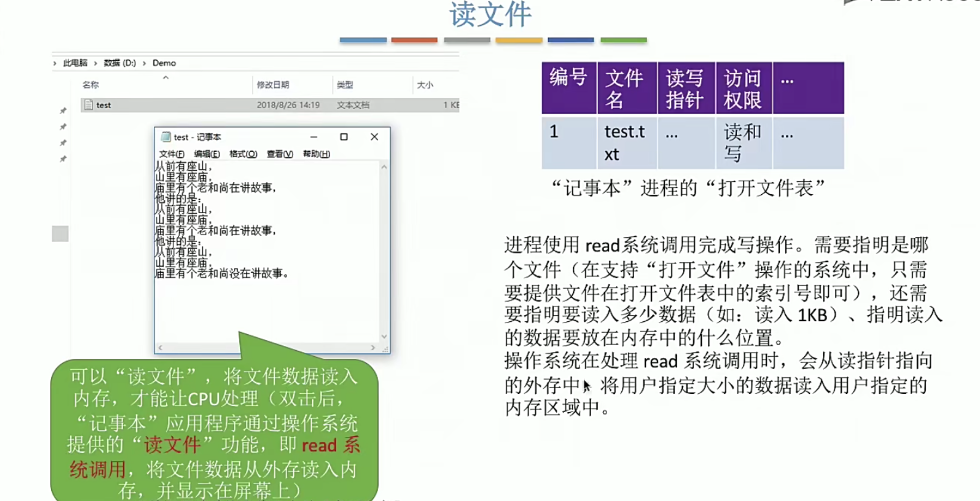Open the 帮助(H) menu in Notepad
The height and width of the screenshot is (501, 980).
(x=316, y=154)
